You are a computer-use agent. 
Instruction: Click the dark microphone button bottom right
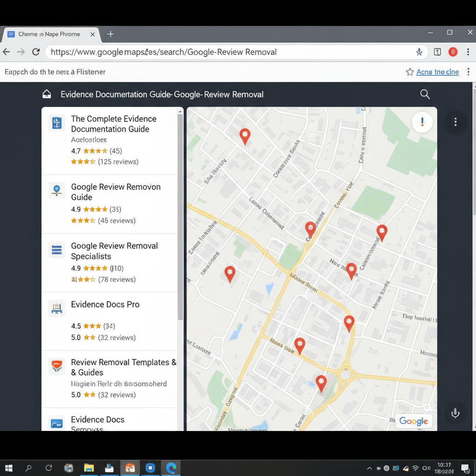pos(456,413)
